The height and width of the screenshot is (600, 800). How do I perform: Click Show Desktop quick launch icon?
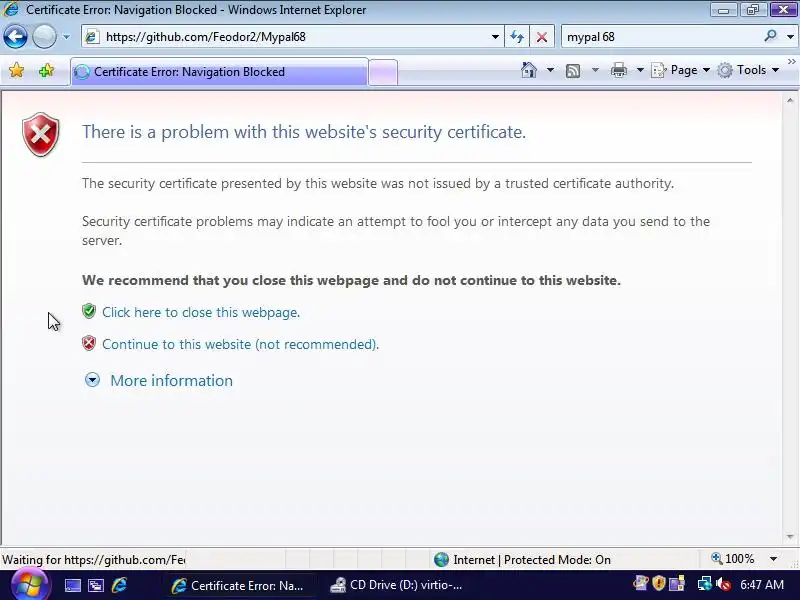72,585
